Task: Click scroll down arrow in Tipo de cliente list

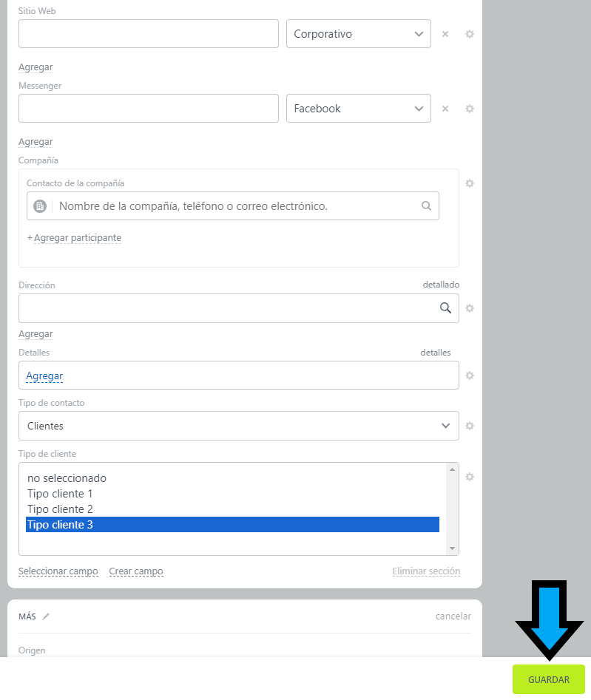Action: point(453,548)
